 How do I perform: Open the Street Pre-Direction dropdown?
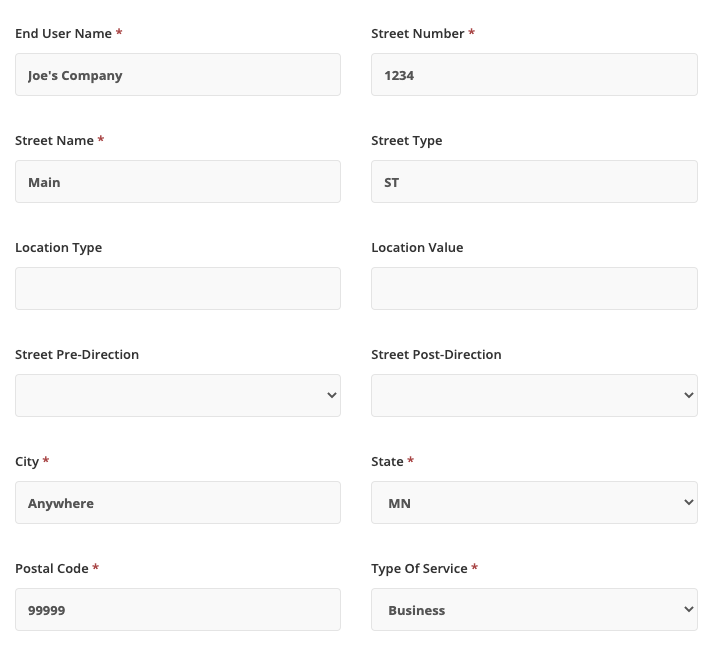(177, 396)
